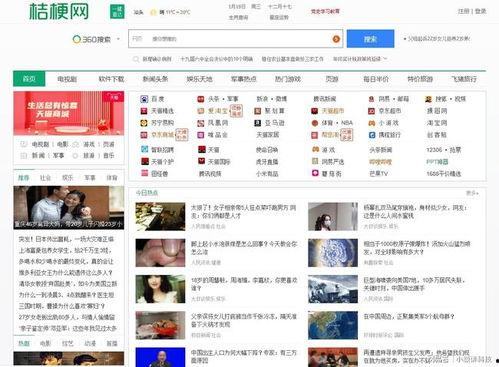Image resolution: width=499 pixels, height=367 pixels.
Task: Click the magnifier icon before trending searches
Action: 136,59
